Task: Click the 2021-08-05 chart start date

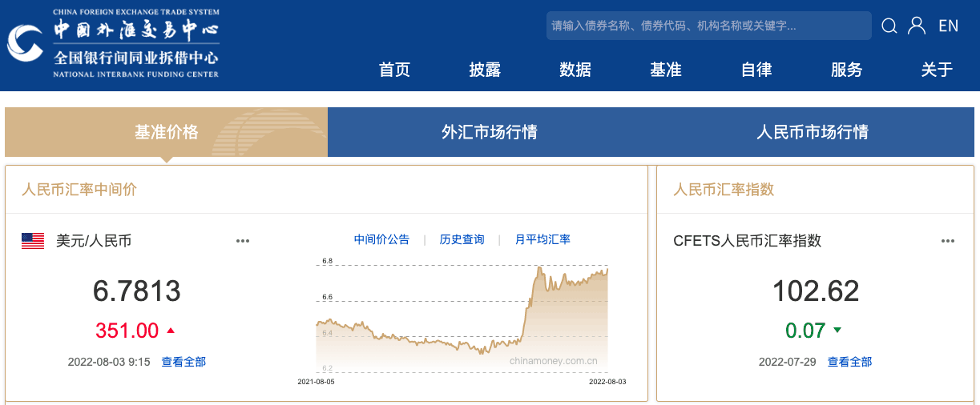Action: [316, 382]
